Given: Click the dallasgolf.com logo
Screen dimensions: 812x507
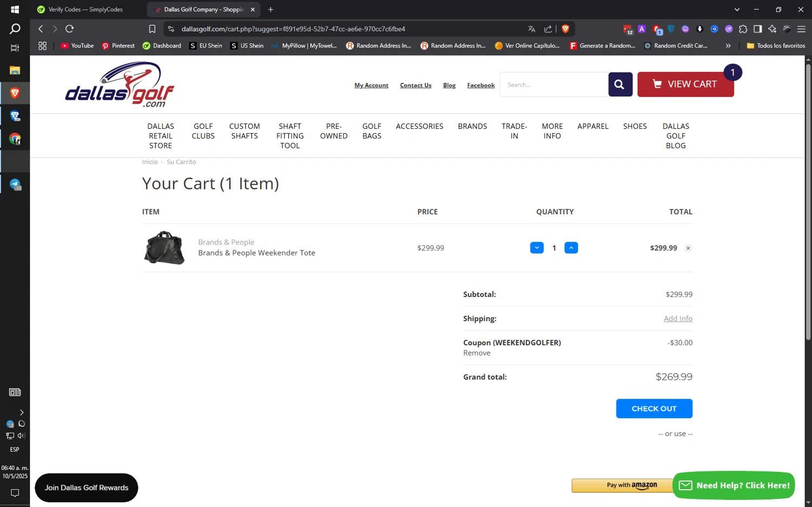Looking at the screenshot, I should click(120, 84).
